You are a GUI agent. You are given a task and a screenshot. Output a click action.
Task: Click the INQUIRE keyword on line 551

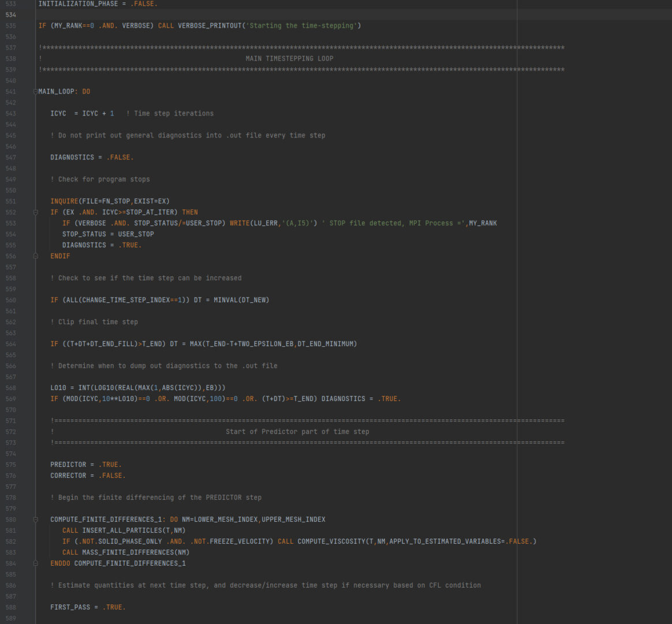(64, 201)
